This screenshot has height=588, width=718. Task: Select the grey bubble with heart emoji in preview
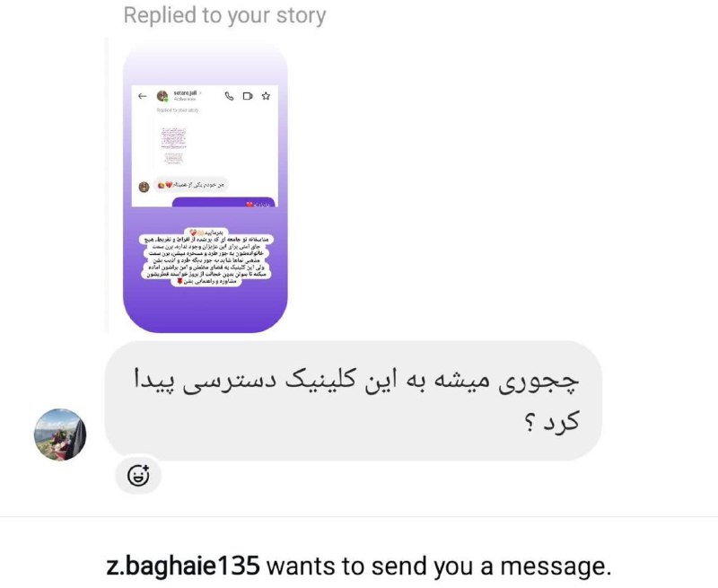[190, 185]
